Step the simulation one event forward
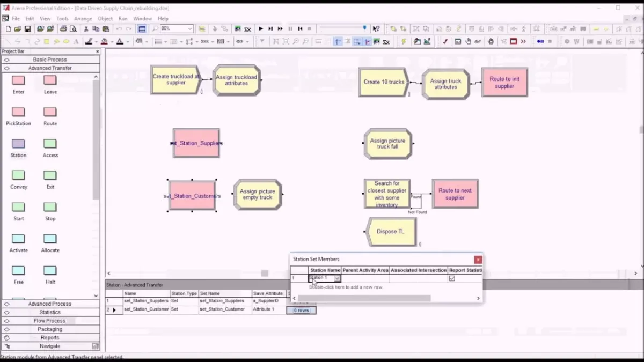Screen dimensions: 644x362 click(x=270, y=28)
